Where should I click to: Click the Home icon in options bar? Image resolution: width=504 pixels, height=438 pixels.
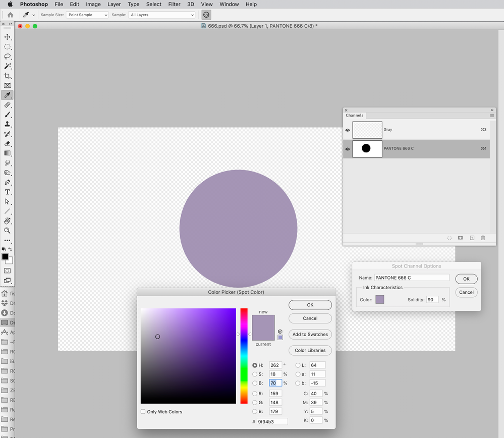(10, 15)
